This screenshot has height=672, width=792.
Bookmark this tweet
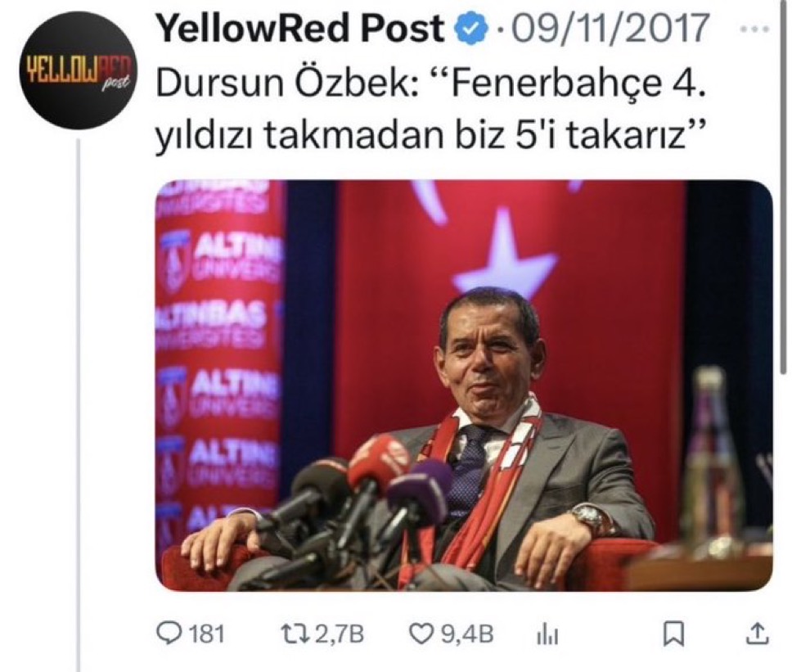[673, 634]
